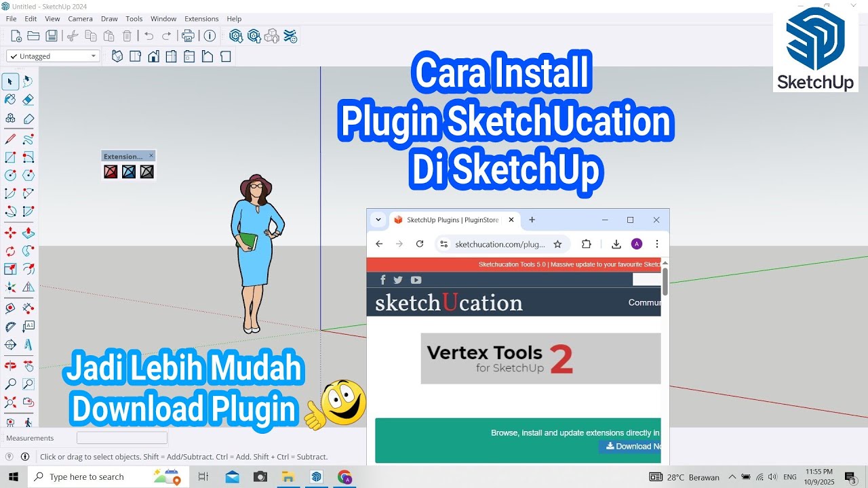Open the File menu
868x488 pixels.
click(x=12, y=19)
